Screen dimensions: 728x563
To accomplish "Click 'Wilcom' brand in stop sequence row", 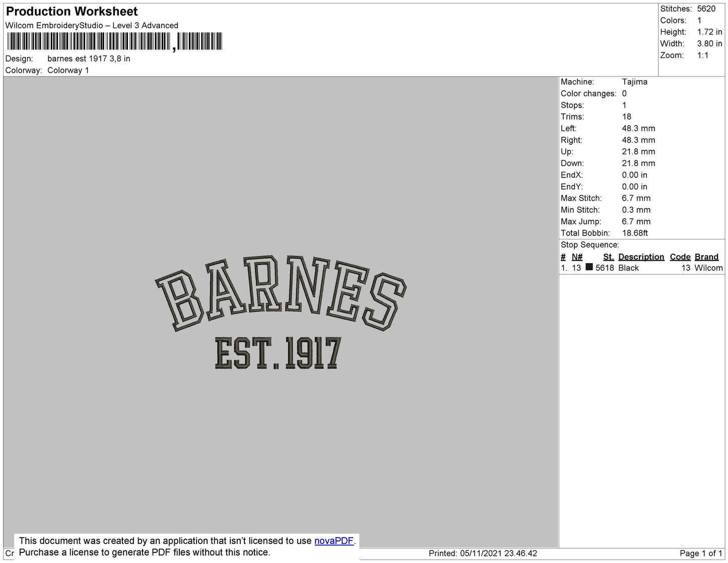I will point(708,268).
